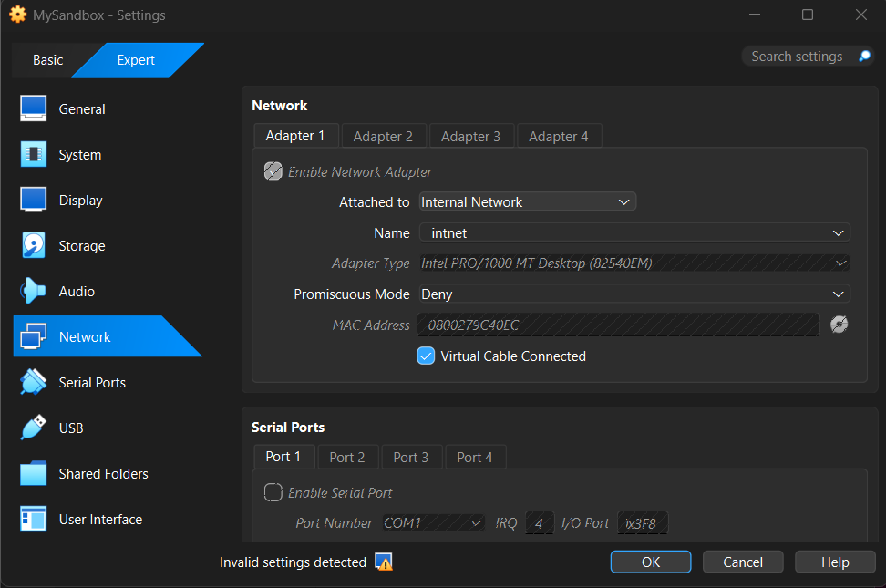This screenshot has width=886, height=588.
Task: Uncheck Virtual Cable Connected
Action: [x=426, y=356]
